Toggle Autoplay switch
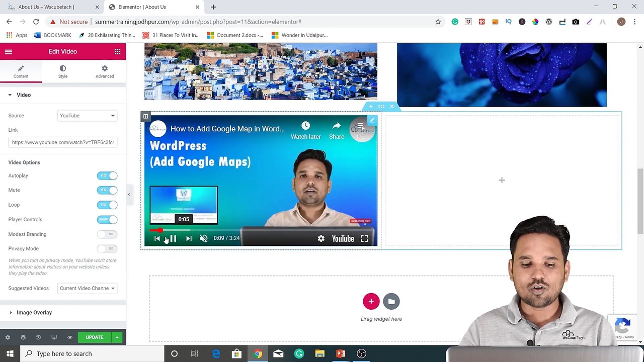The image size is (644, 362). (x=107, y=175)
